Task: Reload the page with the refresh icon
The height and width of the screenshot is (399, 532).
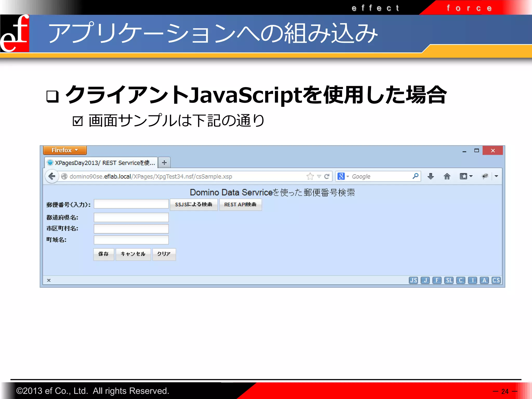Action: [327, 176]
